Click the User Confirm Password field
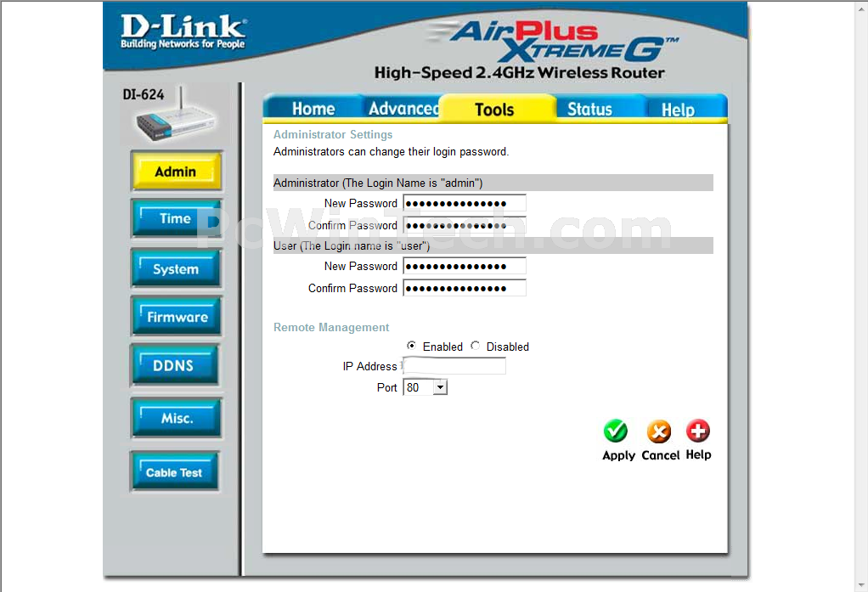Viewport: 868px width, 592px height. [x=465, y=288]
